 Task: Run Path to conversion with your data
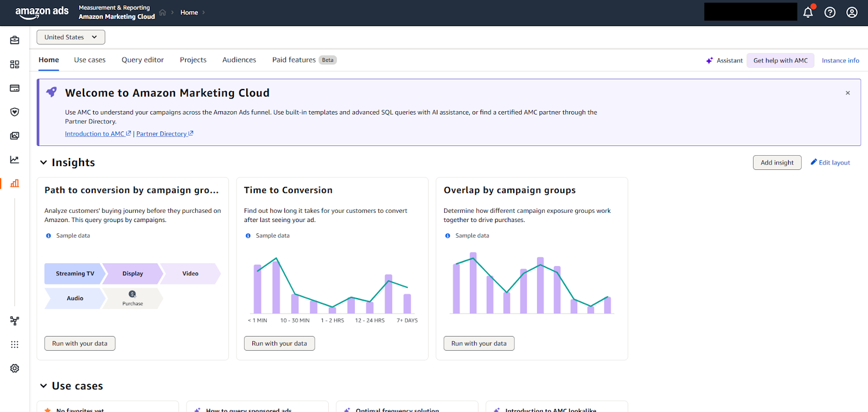(x=80, y=343)
